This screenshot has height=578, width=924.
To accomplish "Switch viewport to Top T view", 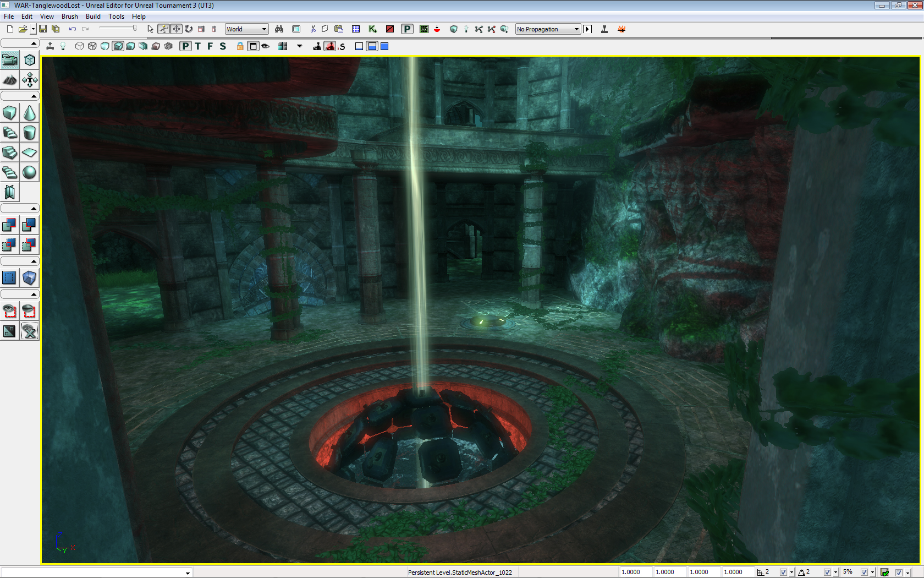I will [x=198, y=46].
